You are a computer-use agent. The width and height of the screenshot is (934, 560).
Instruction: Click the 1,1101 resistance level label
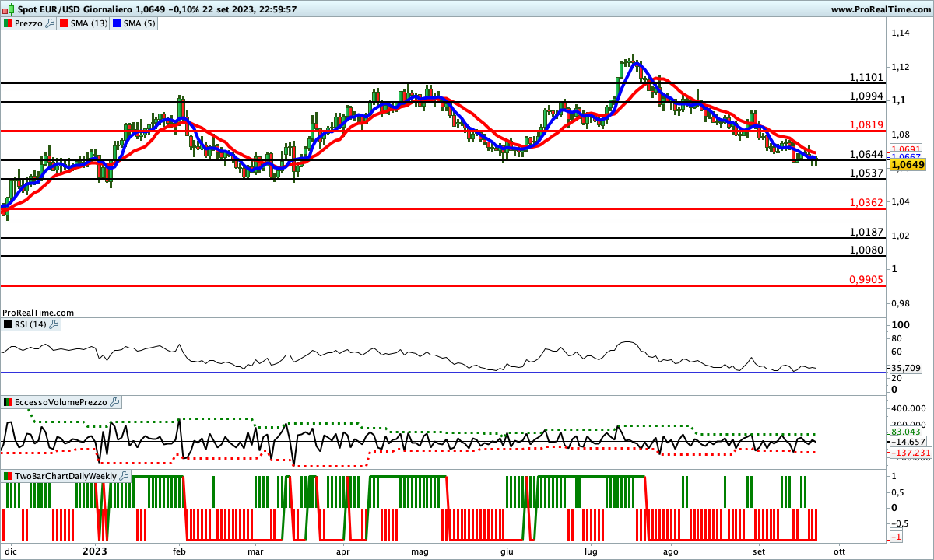coord(866,77)
